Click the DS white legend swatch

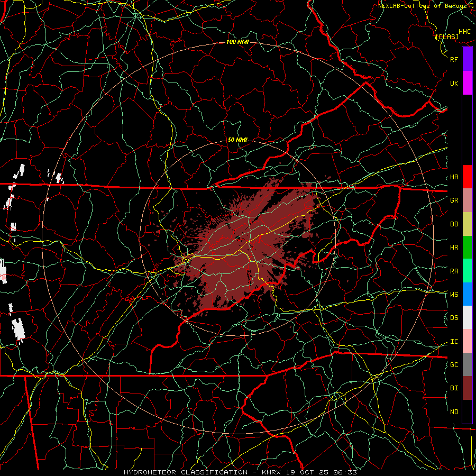tap(467, 317)
